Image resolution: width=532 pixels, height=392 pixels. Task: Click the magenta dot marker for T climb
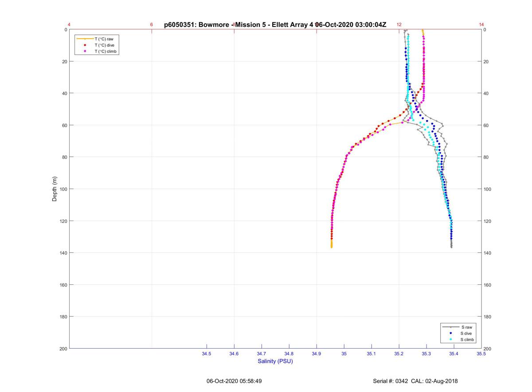85,51
